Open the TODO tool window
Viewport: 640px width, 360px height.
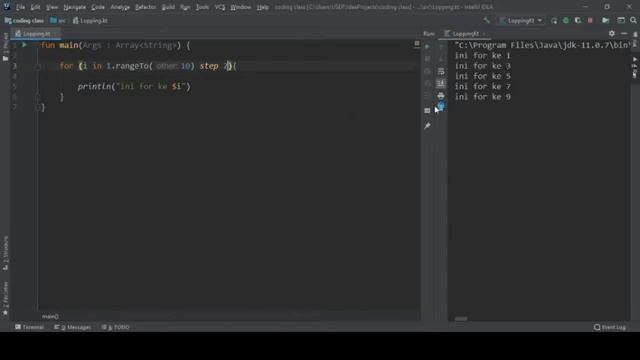116,327
